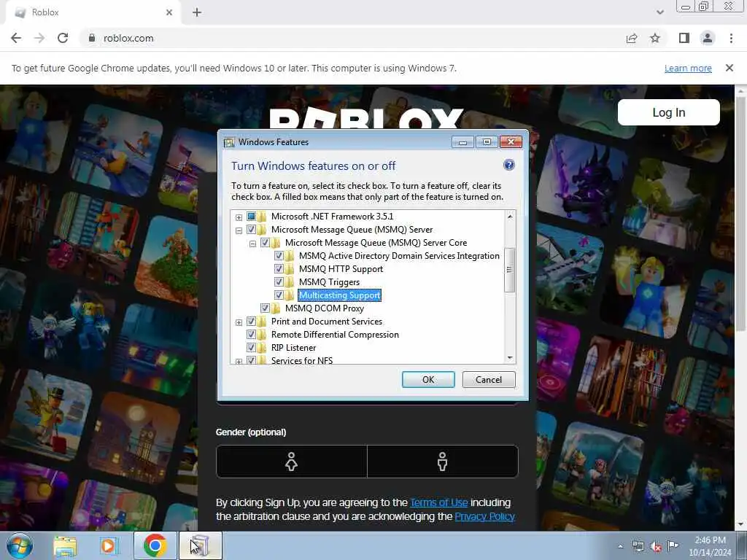Uncheck MSMQ HTTP Support checkbox
This screenshot has height=560, width=747.
[279, 269]
